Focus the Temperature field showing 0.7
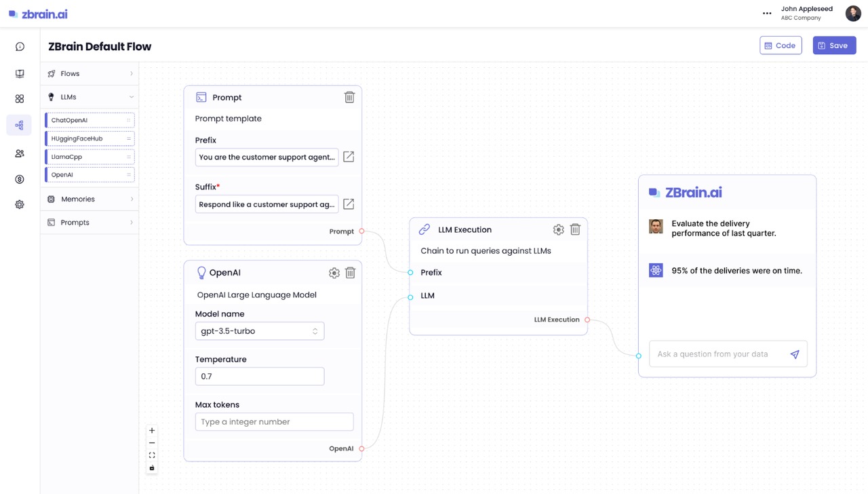This screenshot has width=868, height=494. point(260,377)
